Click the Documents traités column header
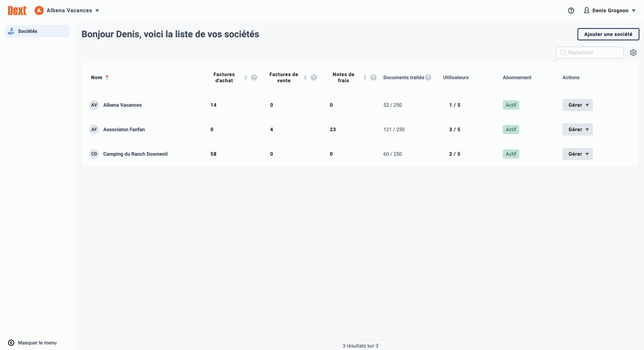The width and height of the screenshot is (644, 350). (404, 77)
